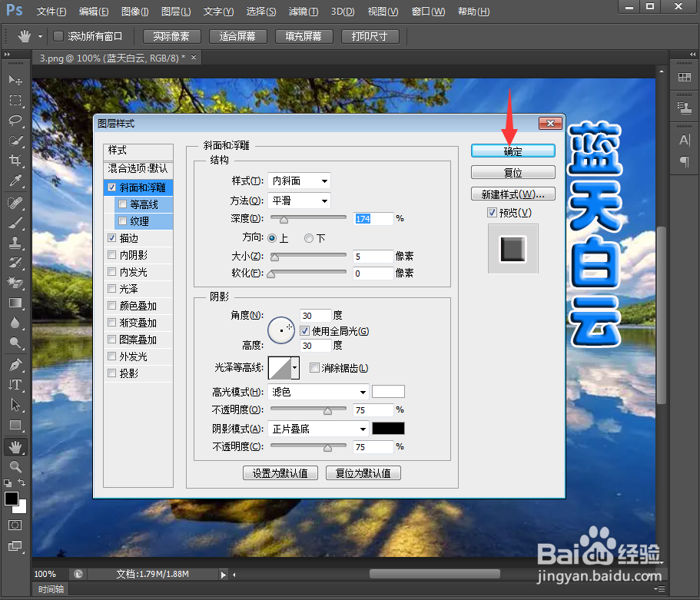The width and height of the screenshot is (700, 600).
Task: Open the 图层 menu
Action: [x=176, y=12]
